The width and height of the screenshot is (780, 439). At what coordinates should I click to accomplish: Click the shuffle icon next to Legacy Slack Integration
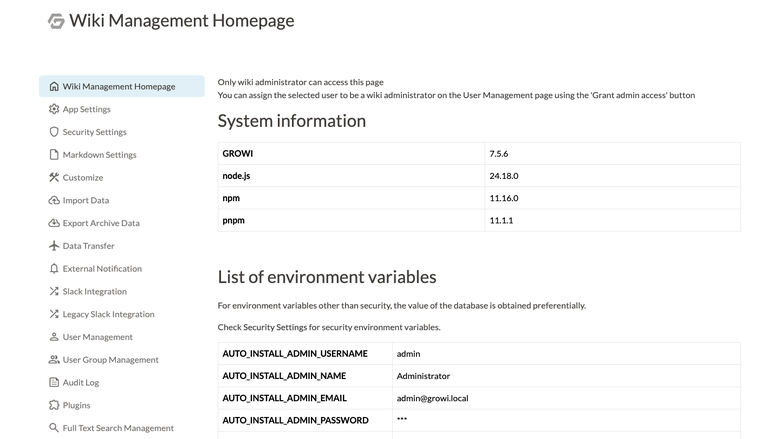coord(54,314)
